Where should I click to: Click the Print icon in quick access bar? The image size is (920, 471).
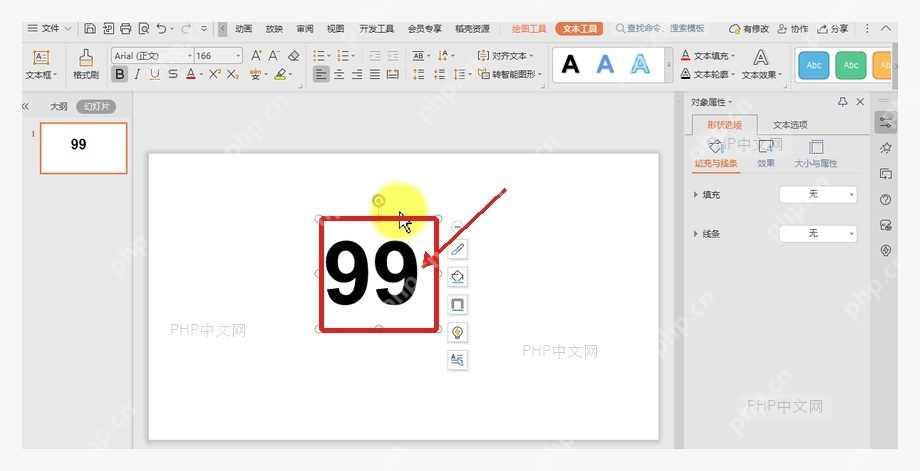tap(126, 28)
